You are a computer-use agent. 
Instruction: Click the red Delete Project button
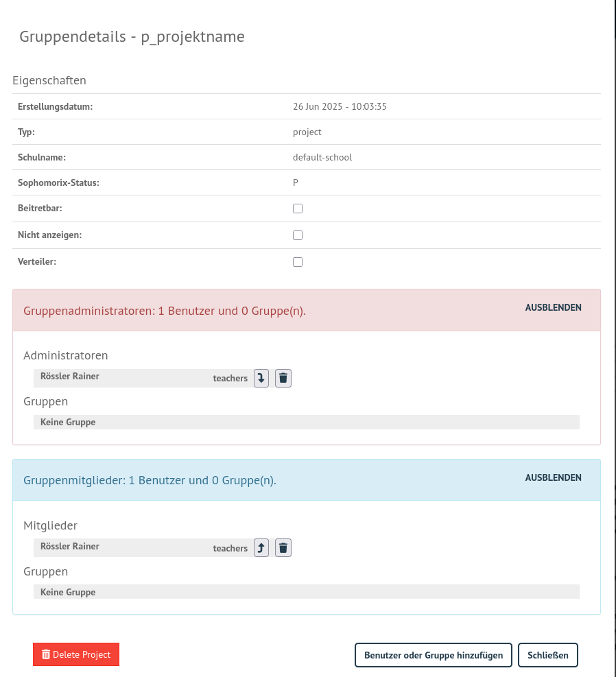tap(76, 654)
